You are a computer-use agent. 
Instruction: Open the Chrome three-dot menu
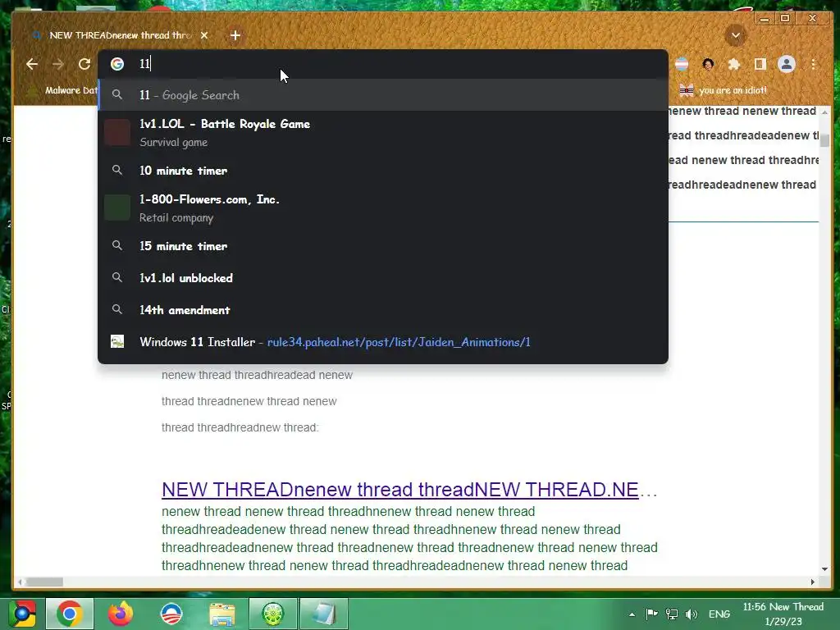[x=813, y=64]
